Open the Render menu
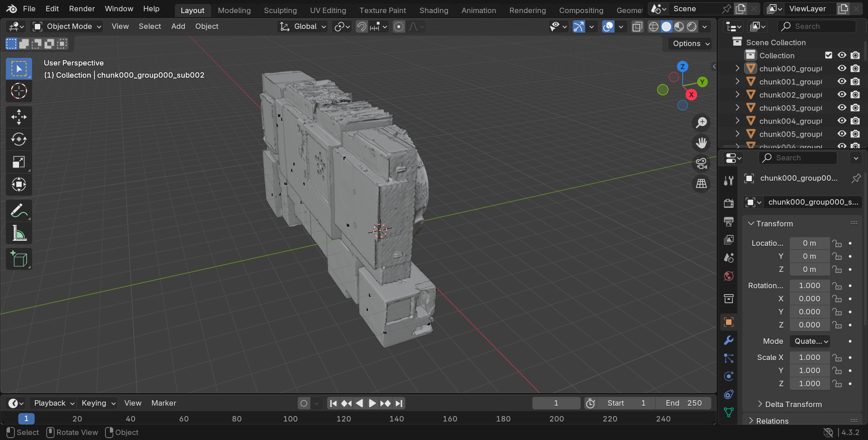Image resolution: width=868 pixels, height=440 pixels. 82,9
